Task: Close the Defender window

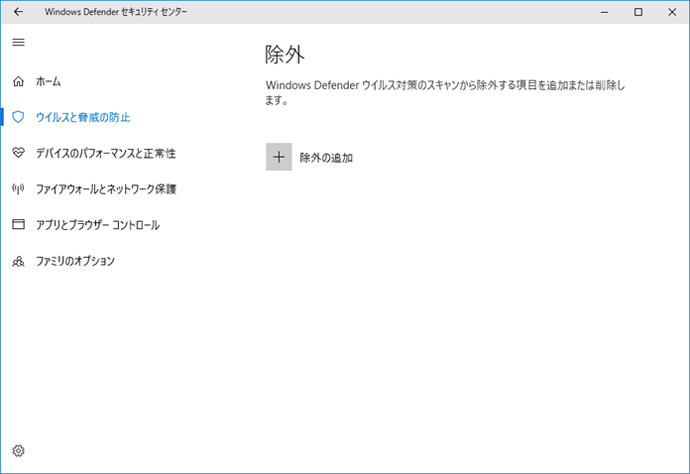Action: pos(672,12)
